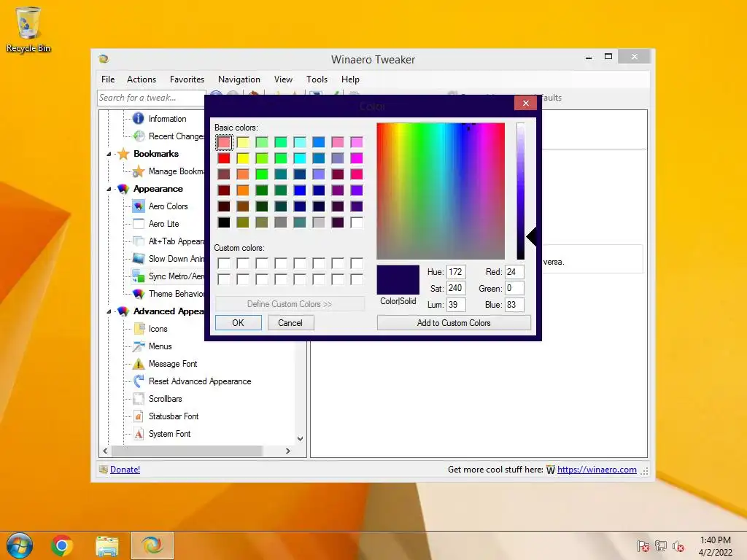
Task: Click the Message Font warning icon
Action: coord(139,364)
